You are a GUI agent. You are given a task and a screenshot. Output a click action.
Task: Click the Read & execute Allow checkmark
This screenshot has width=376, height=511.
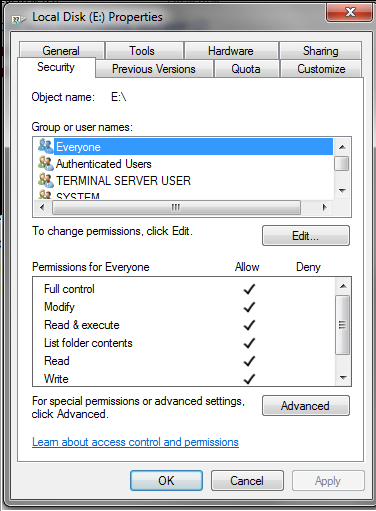249,325
